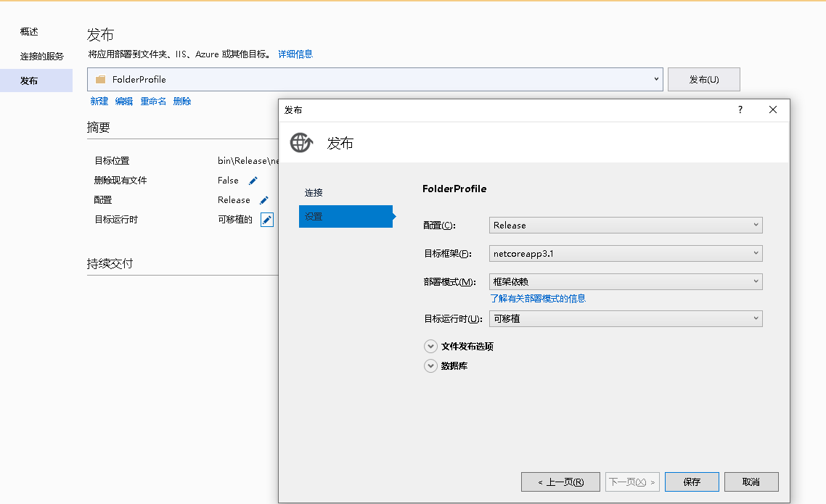
Task: Click 取消 to cancel dialog
Action: (751, 482)
